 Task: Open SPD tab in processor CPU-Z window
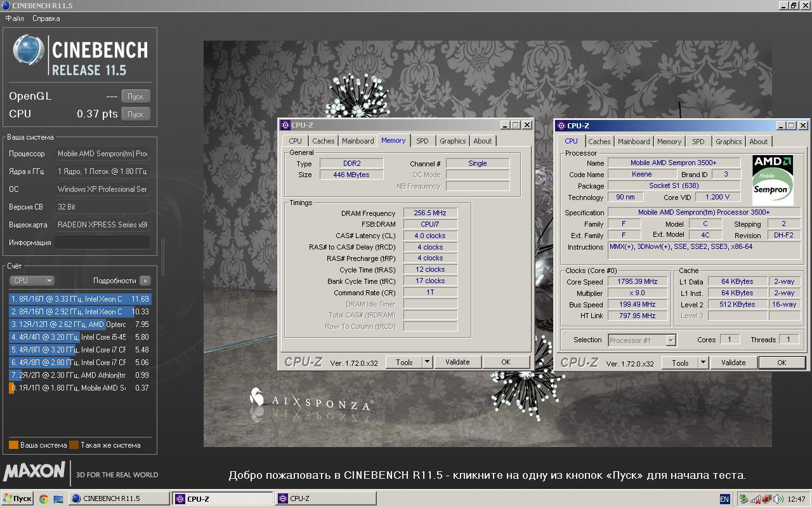[x=698, y=142]
